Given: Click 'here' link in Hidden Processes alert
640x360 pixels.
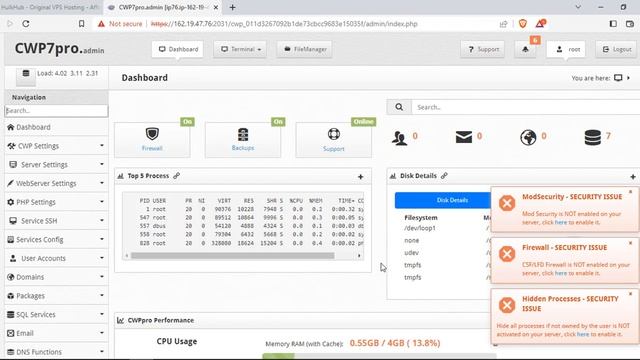Looking at the screenshot, I should (583, 334).
